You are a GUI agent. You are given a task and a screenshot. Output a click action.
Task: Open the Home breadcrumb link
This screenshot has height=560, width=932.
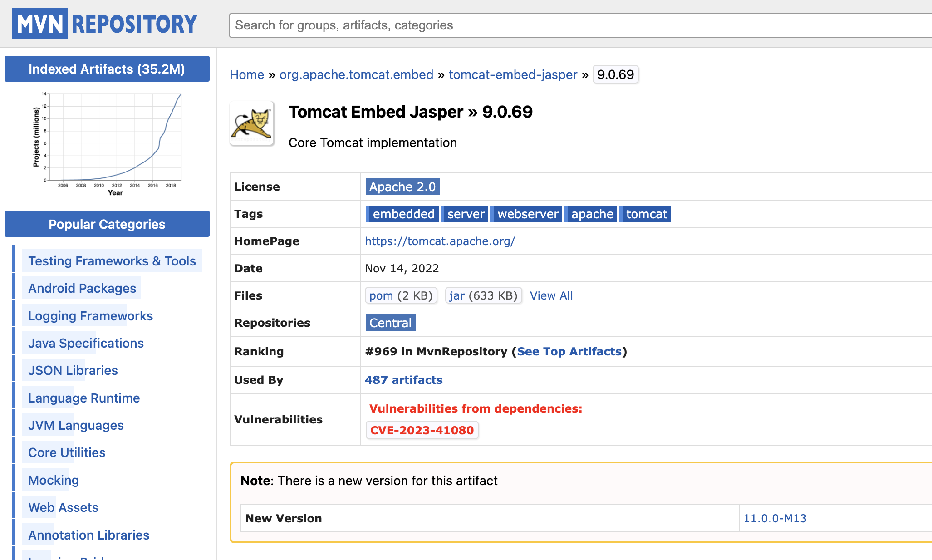246,74
